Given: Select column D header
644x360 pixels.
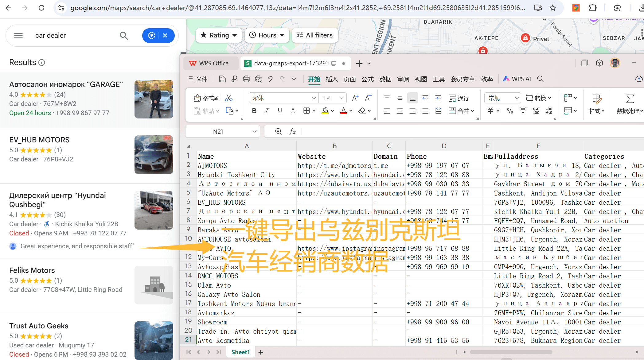Looking at the screenshot, I should click(x=444, y=146).
